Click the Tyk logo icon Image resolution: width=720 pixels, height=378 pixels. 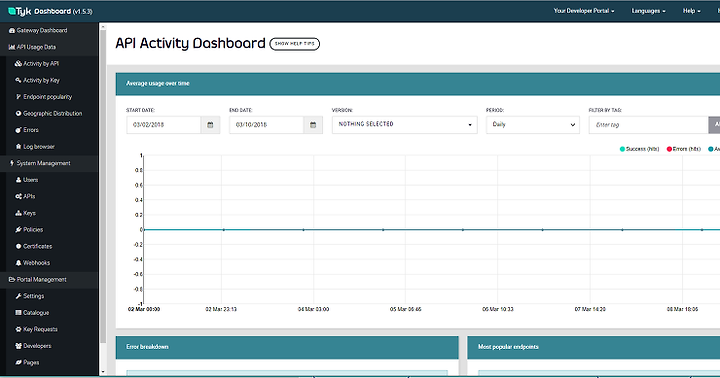point(12,11)
